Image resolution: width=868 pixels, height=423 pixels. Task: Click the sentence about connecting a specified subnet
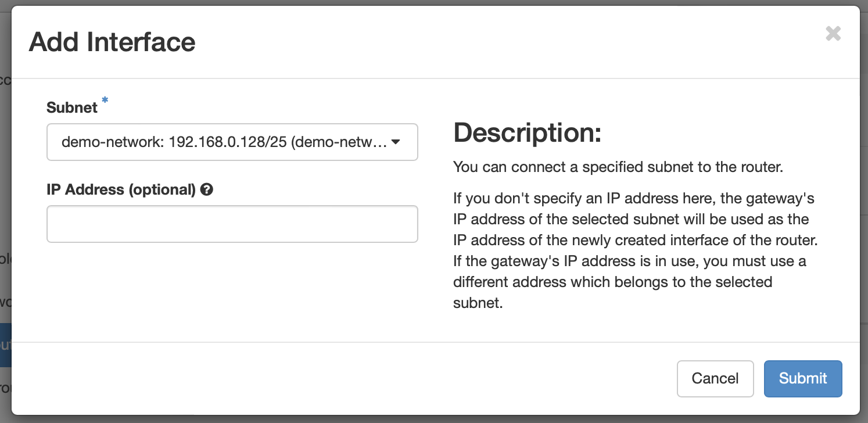point(618,167)
